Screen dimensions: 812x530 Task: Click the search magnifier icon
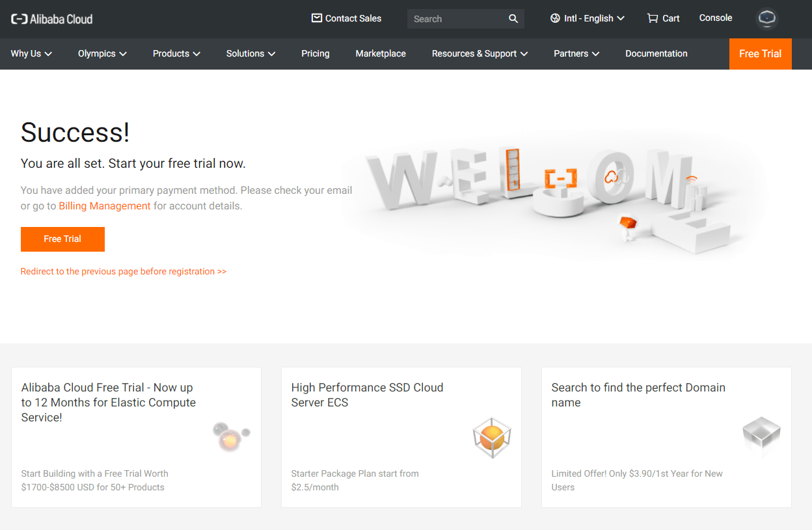coord(513,19)
